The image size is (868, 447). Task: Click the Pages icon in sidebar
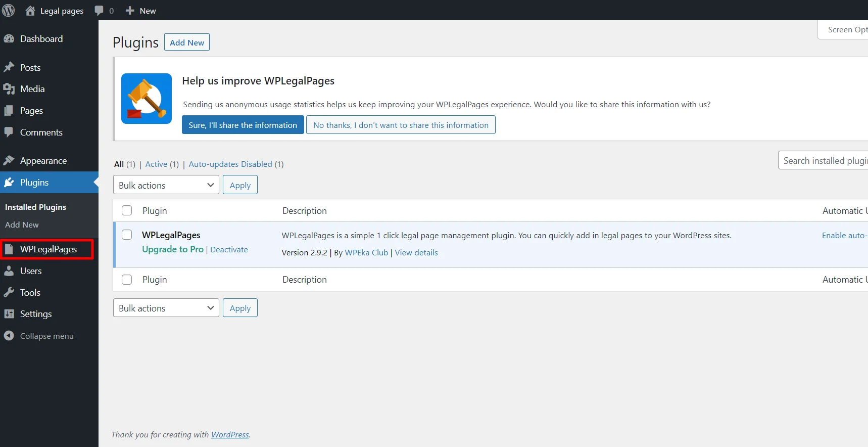[9, 111]
